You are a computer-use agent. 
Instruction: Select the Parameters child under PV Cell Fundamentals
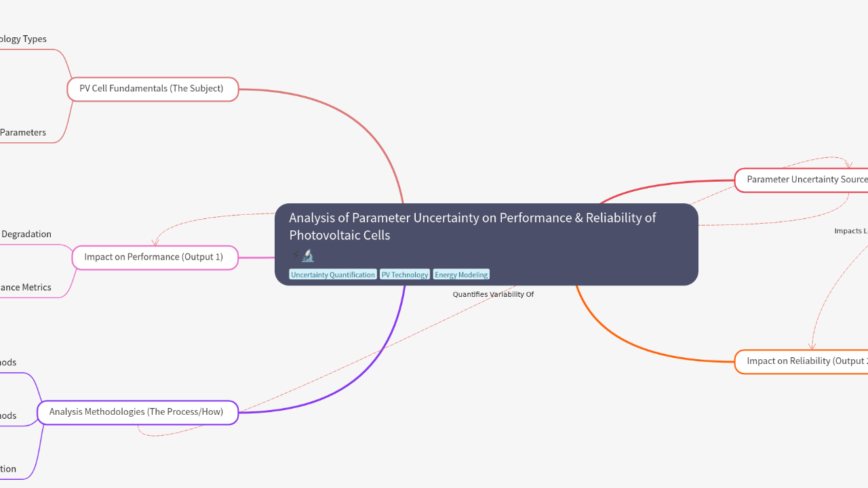pos(23,133)
